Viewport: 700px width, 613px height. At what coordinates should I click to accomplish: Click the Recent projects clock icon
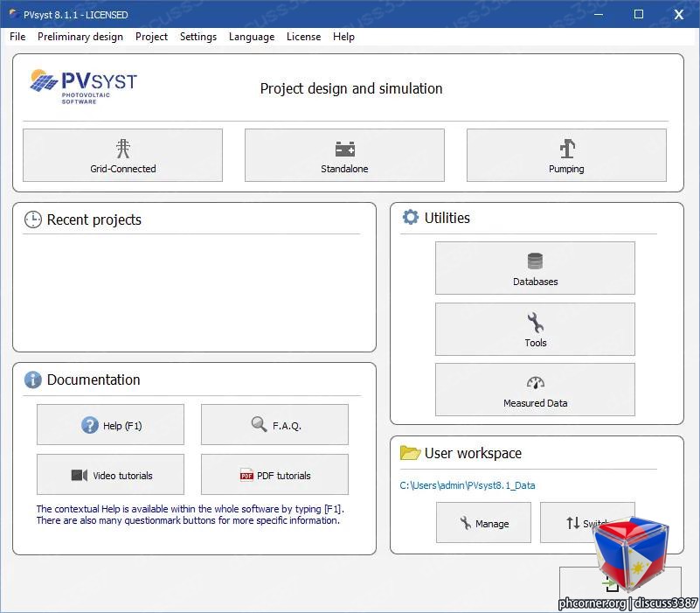point(32,219)
